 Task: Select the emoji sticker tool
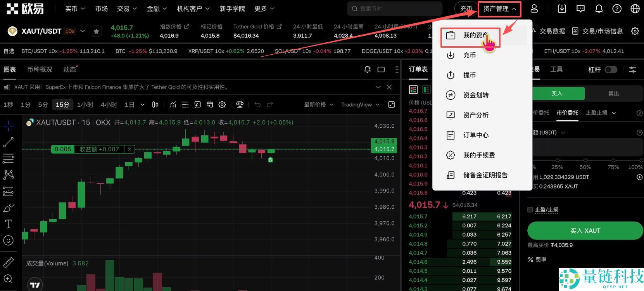click(9, 241)
